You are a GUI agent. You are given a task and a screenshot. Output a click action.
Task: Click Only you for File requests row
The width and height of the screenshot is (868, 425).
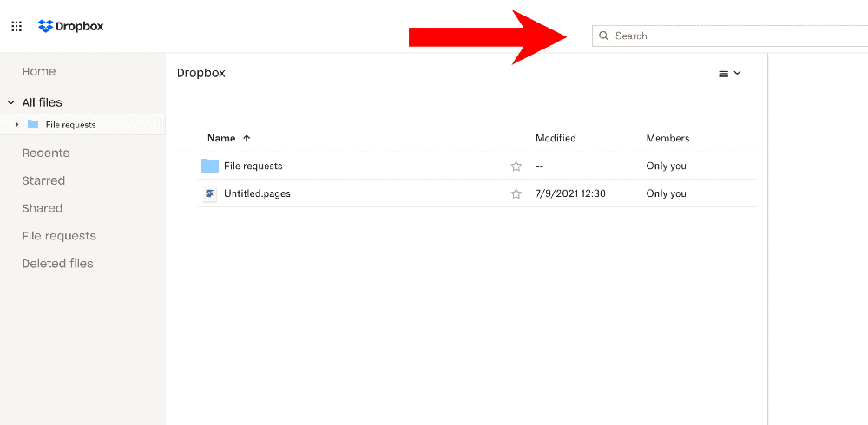click(666, 166)
